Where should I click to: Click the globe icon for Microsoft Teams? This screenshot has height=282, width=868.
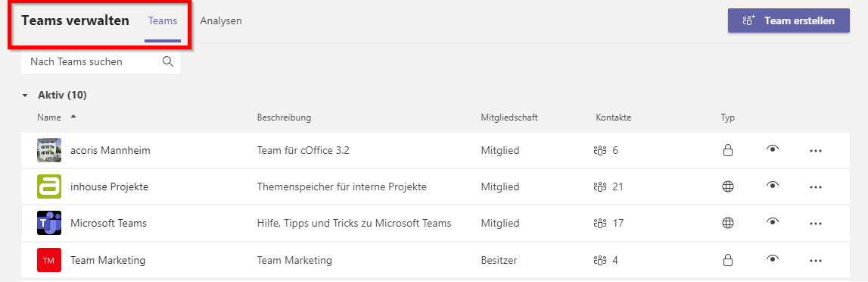(728, 224)
